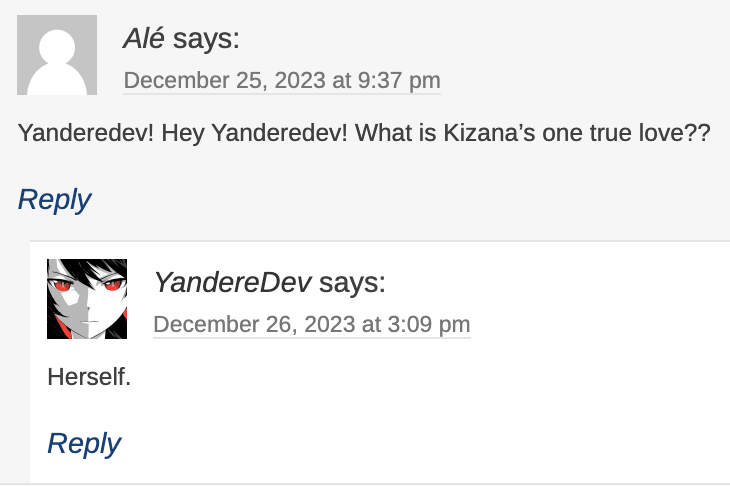Click YandereDev's anime avatar image

pyautogui.click(x=87, y=299)
